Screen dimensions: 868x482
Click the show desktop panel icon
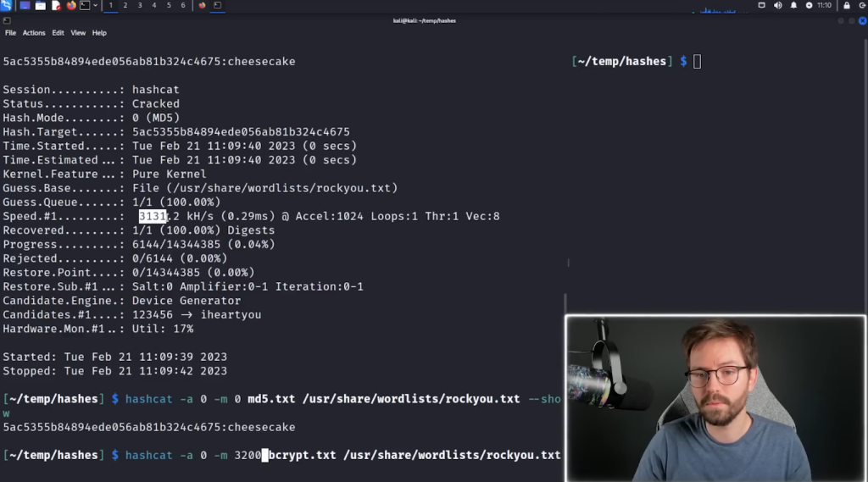click(x=25, y=6)
